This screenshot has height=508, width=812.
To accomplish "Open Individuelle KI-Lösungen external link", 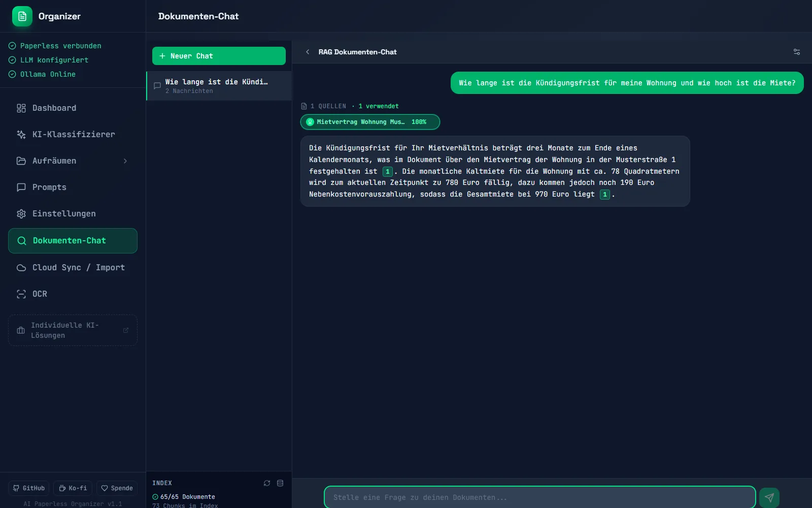I will tap(73, 330).
